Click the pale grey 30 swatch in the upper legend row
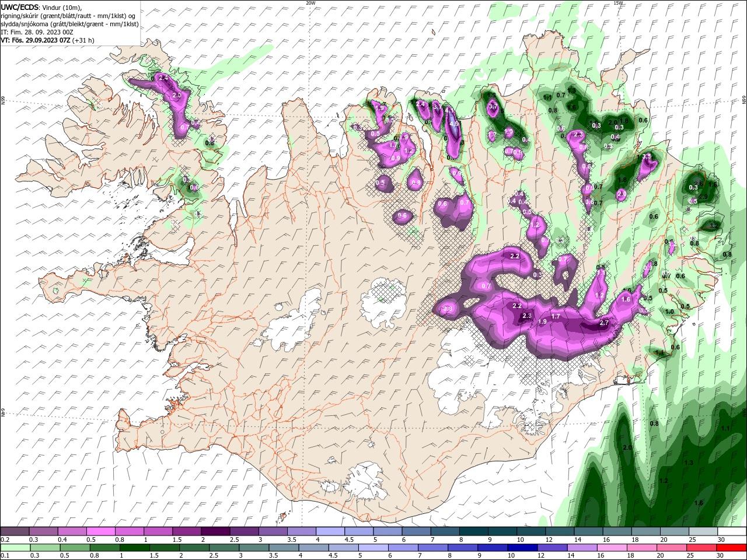747x560 pixels. point(731,531)
